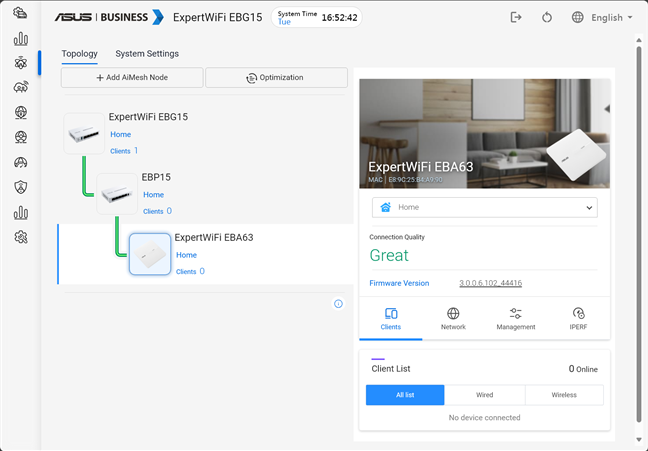
Task: Select the ExpertWiFi EBG15 router device icon
Action: pos(84,134)
